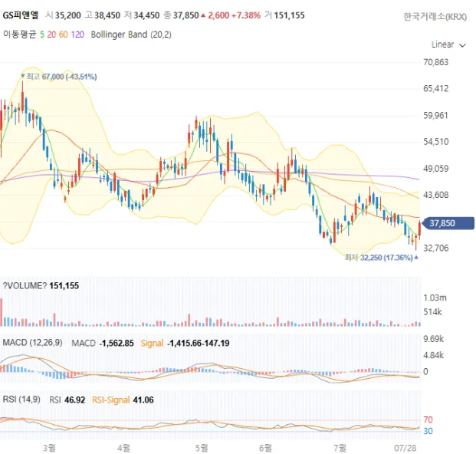476x454 pixels.
Task: Click the 3월 date axis label
Action: [49, 448]
